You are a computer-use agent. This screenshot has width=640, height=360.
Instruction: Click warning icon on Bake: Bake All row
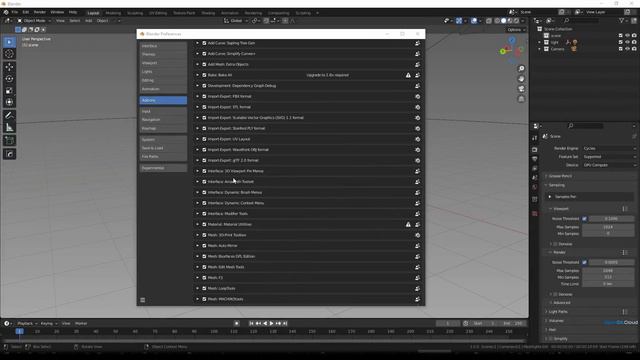coord(408,75)
